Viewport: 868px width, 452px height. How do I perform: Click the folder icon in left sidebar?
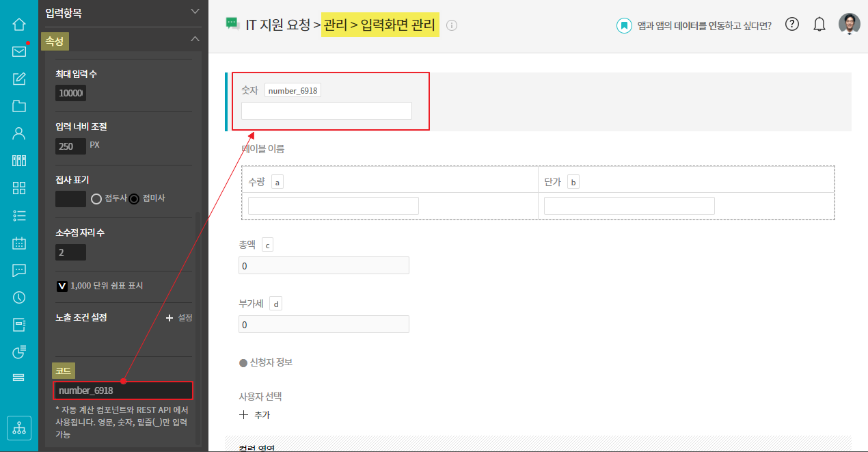pyautogui.click(x=19, y=105)
